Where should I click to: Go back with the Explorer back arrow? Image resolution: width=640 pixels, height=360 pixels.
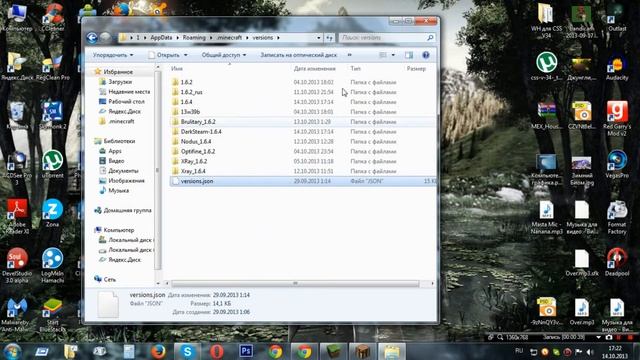pyautogui.click(x=92, y=38)
